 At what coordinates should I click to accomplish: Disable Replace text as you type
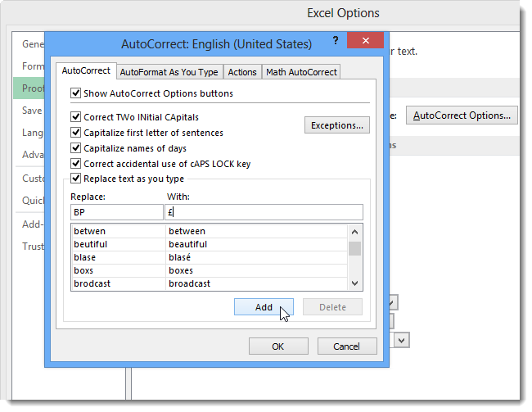click(76, 179)
